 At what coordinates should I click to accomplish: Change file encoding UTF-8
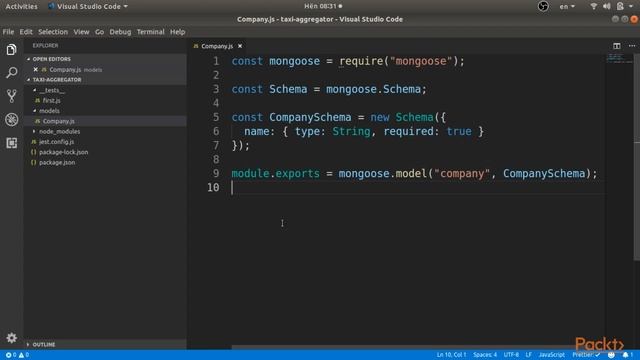tap(511, 355)
